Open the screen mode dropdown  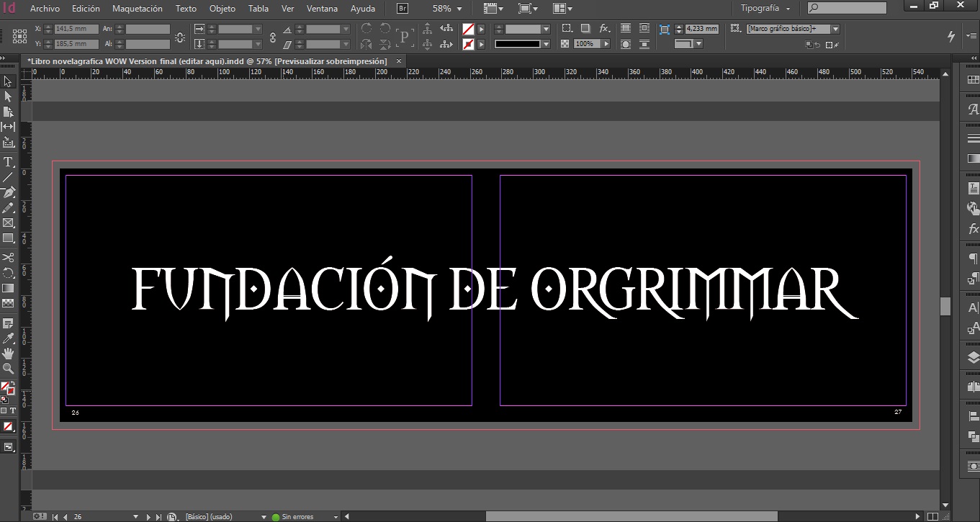tap(528, 9)
